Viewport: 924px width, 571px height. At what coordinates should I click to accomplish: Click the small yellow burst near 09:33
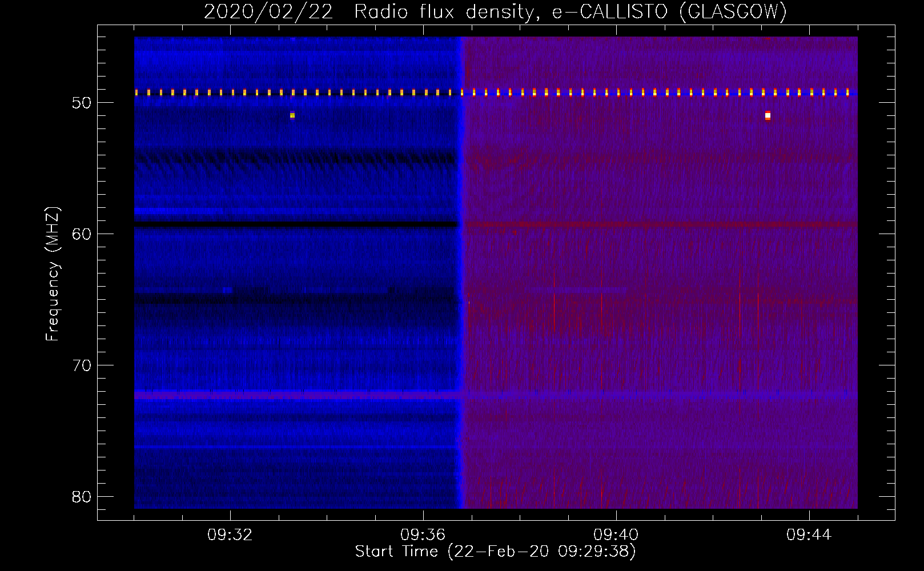[x=292, y=115]
